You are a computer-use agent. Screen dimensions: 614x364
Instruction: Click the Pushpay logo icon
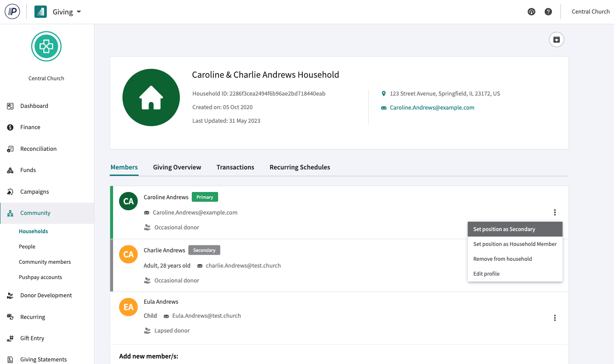(x=12, y=12)
